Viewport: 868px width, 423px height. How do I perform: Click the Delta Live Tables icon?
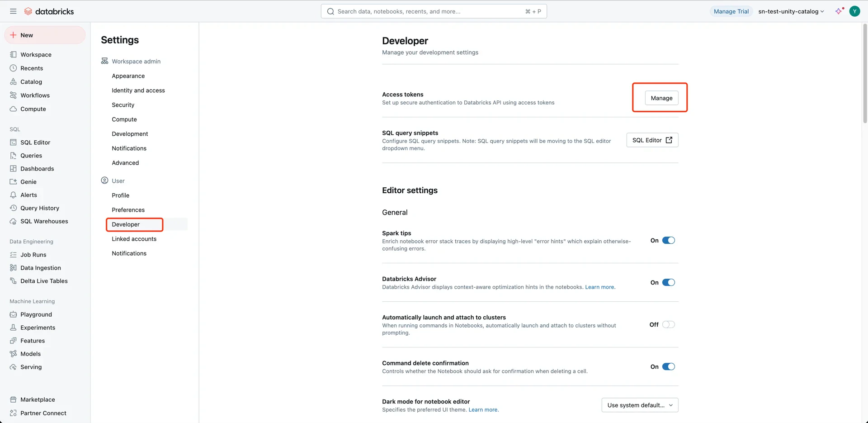13,280
